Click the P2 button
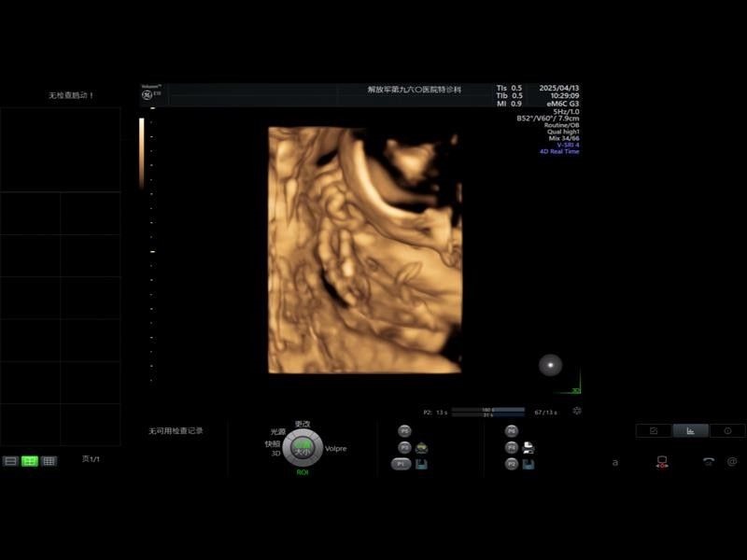The height and width of the screenshot is (560, 747). tap(511, 464)
